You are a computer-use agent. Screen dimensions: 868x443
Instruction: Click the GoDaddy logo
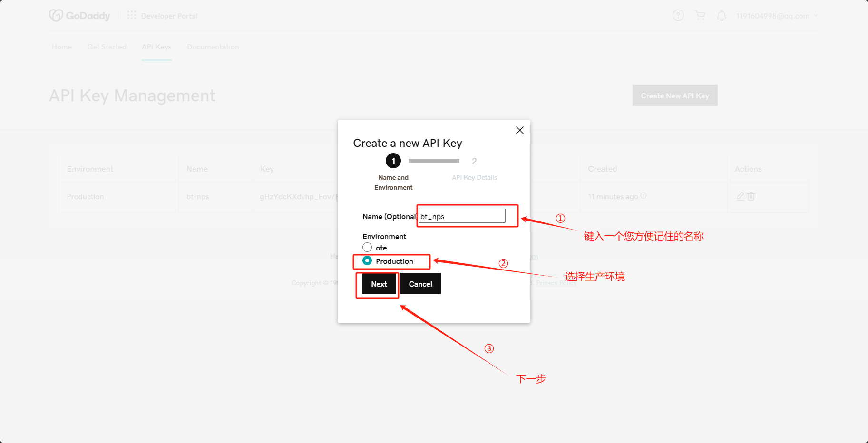click(79, 16)
